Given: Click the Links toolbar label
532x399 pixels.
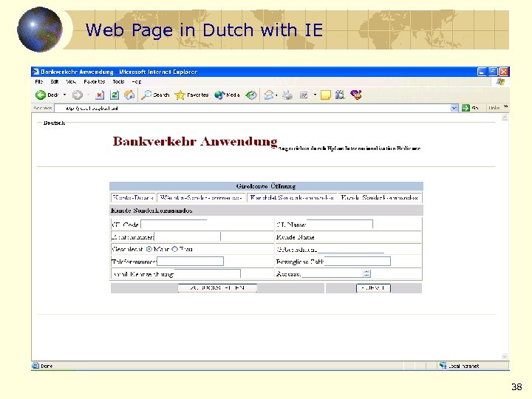Looking at the screenshot, I should [x=494, y=108].
